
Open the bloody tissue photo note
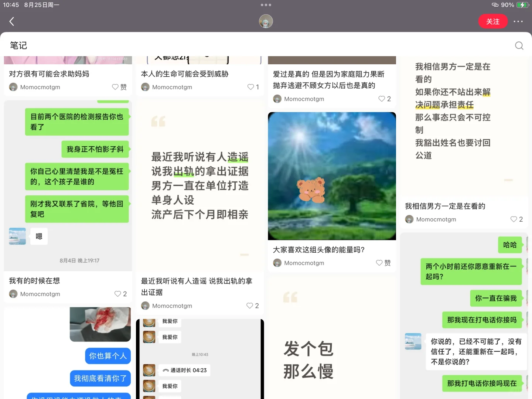pos(100,324)
